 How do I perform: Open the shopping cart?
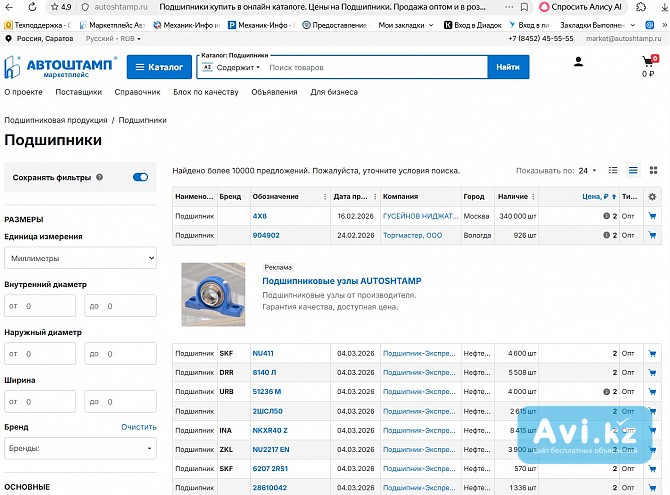648,63
